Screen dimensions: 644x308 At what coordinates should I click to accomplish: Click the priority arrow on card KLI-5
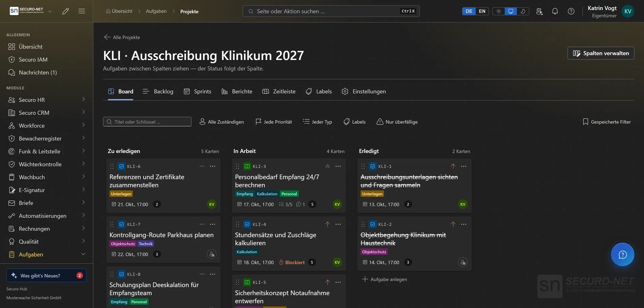point(327,282)
